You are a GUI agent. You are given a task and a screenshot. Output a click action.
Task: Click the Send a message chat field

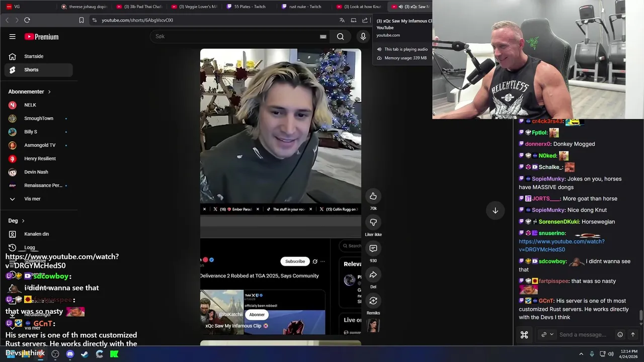pyautogui.click(x=583, y=335)
